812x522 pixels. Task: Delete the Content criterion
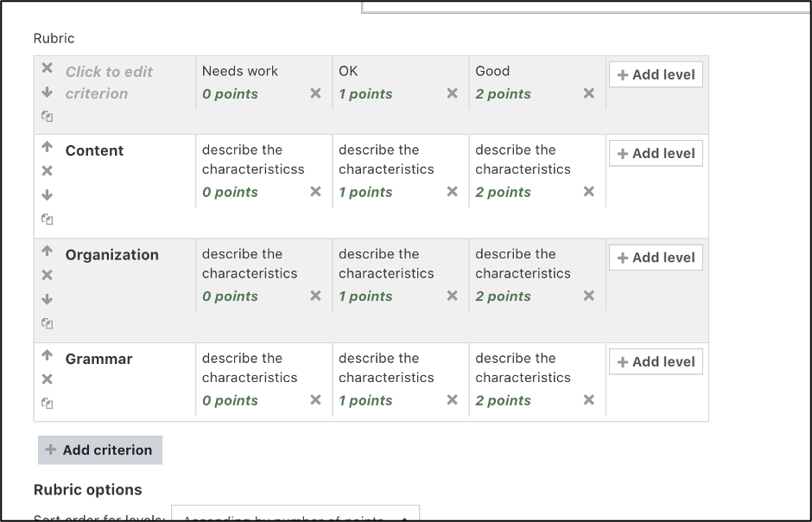coord(46,169)
